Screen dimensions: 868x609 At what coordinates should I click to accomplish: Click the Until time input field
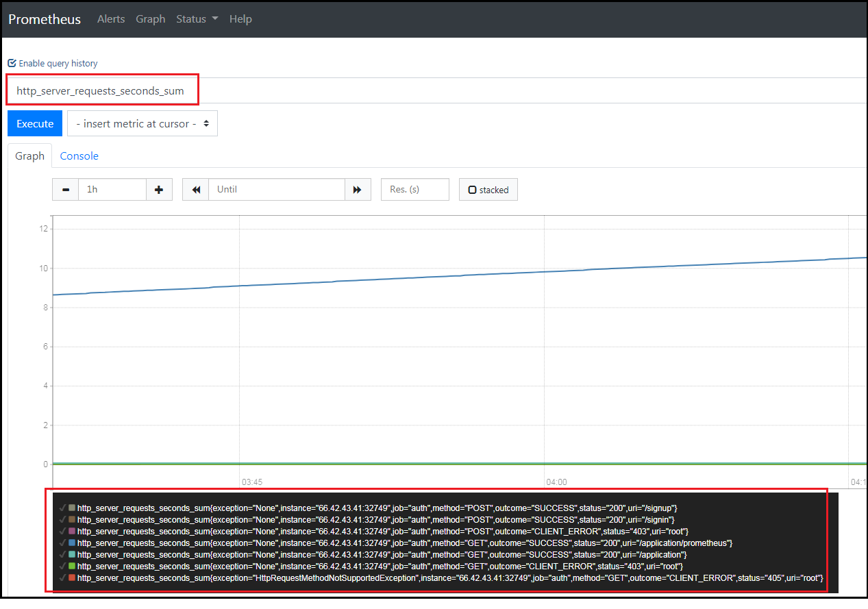pos(277,190)
